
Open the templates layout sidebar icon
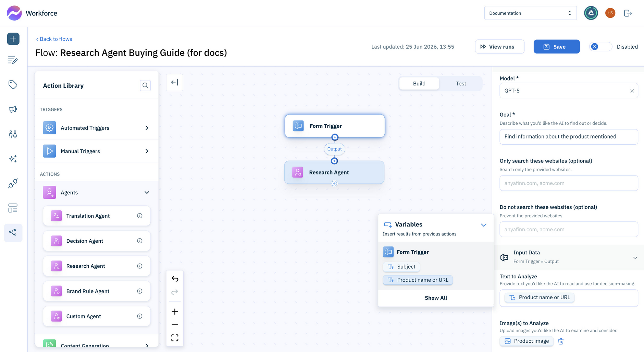click(13, 208)
